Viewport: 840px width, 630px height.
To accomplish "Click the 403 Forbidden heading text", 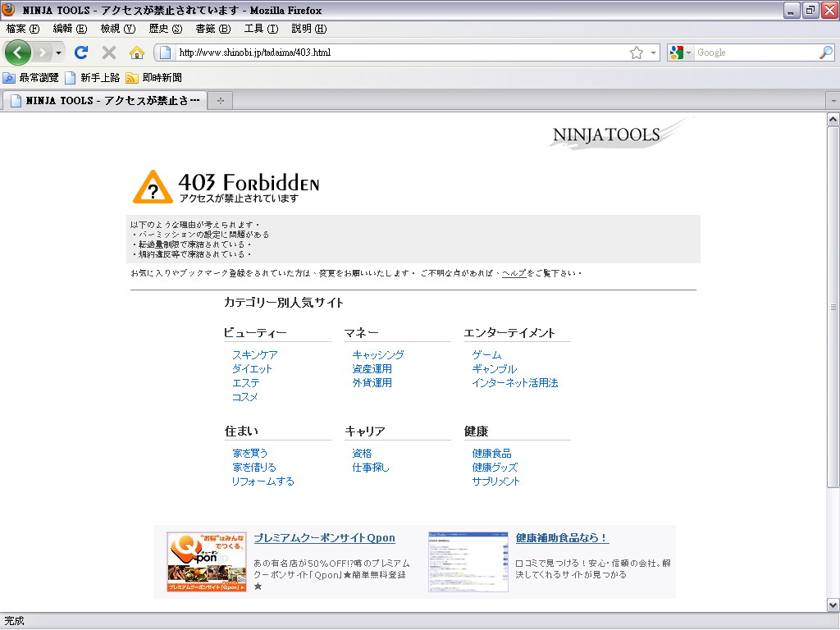I will pos(249,183).
